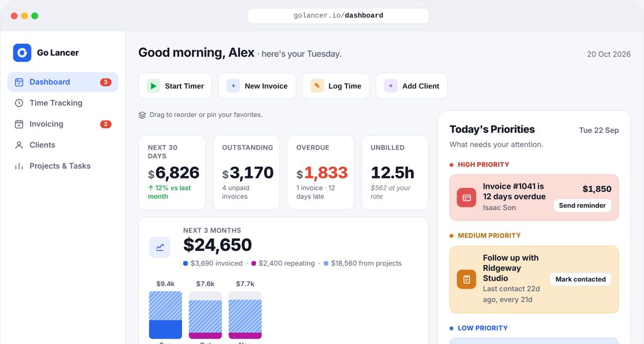This screenshot has width=644, height=344.
Task: Open the Outstanding $3,170 card
Action: pos(246,173)
